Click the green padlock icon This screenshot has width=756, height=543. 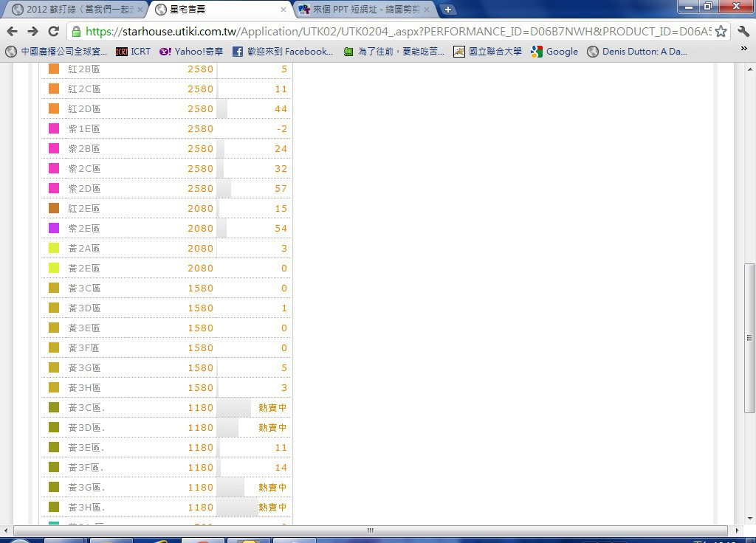76,31
